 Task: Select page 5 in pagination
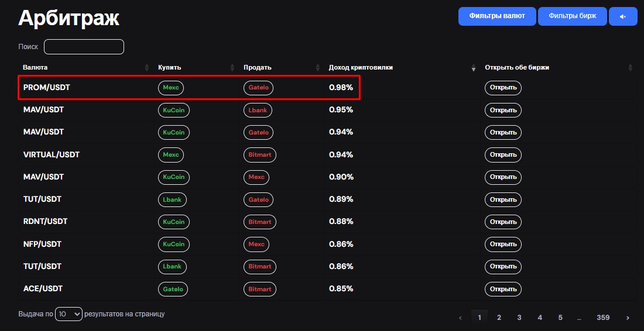[x=560, y=318]
